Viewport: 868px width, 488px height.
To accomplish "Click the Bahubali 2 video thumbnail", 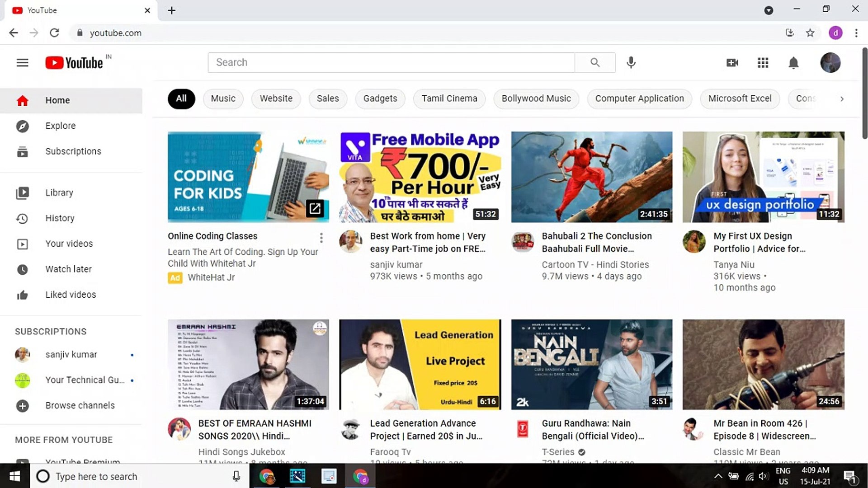I will (x=591, y=177).
